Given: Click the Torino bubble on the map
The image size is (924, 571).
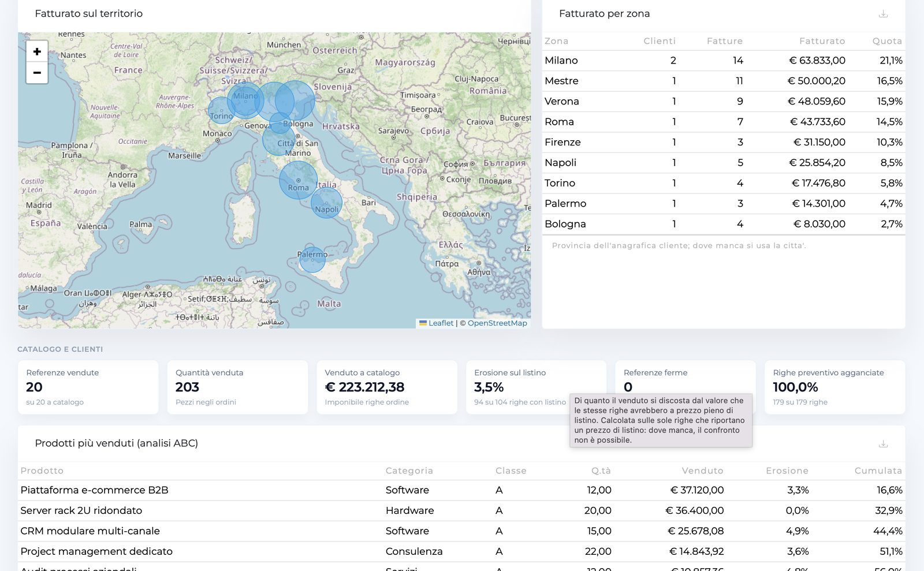Looking at the screenshot, I should [221, 110].
